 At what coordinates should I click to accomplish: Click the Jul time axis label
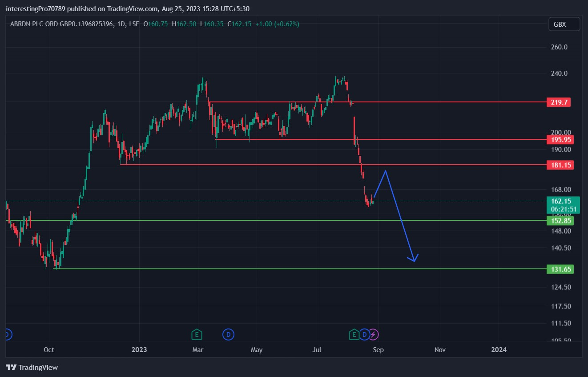pyautogui.click(x=317, y=350)
